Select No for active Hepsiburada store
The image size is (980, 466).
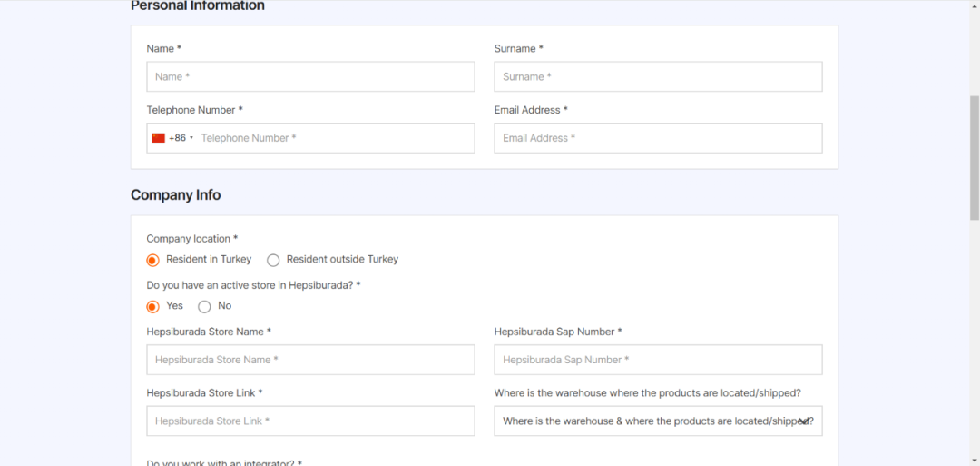click(x=204, y=306)
